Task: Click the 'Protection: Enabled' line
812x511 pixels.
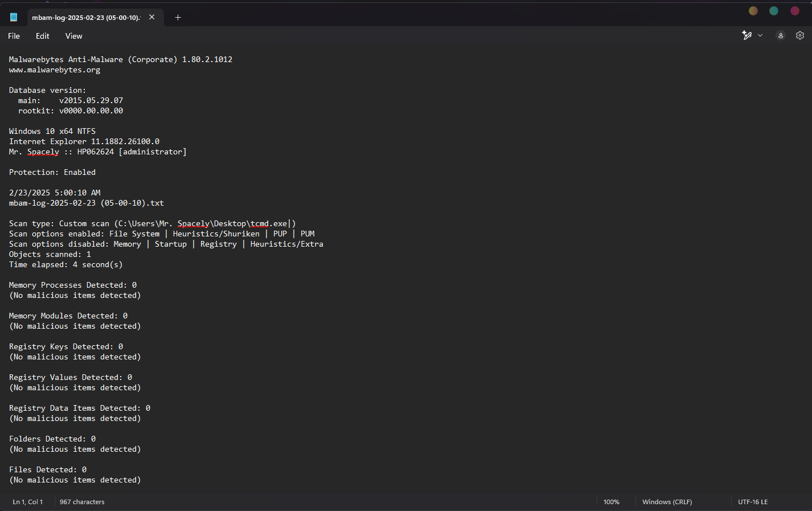Action: click(x=52, y=172)
